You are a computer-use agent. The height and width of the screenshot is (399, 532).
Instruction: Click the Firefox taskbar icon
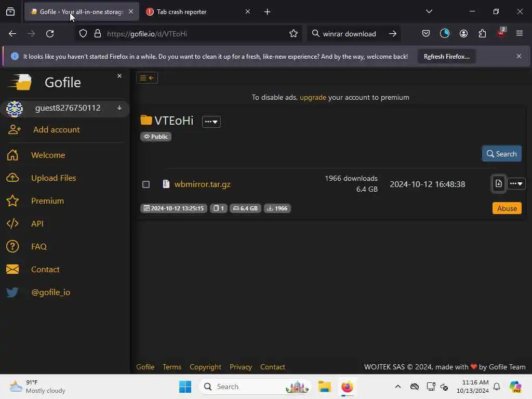347,387
